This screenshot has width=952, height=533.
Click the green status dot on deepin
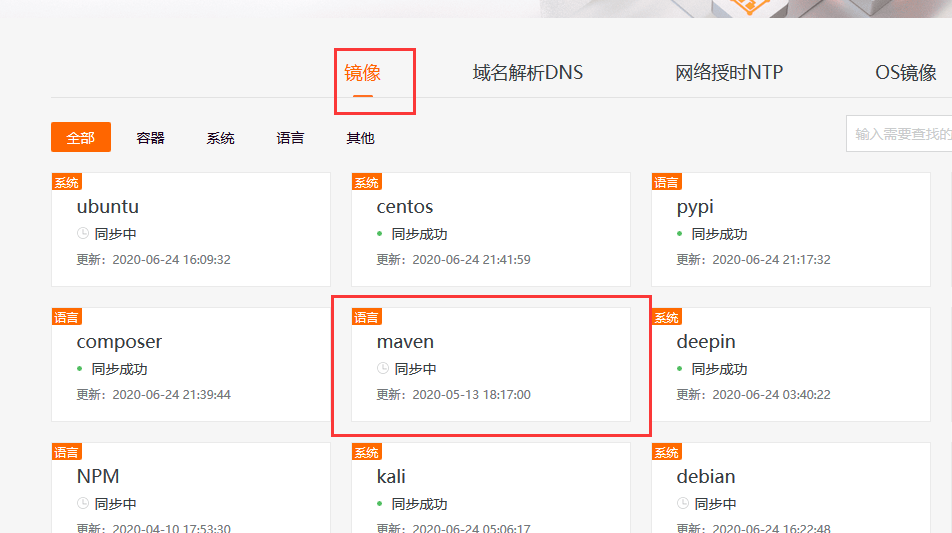click(679, 368)
